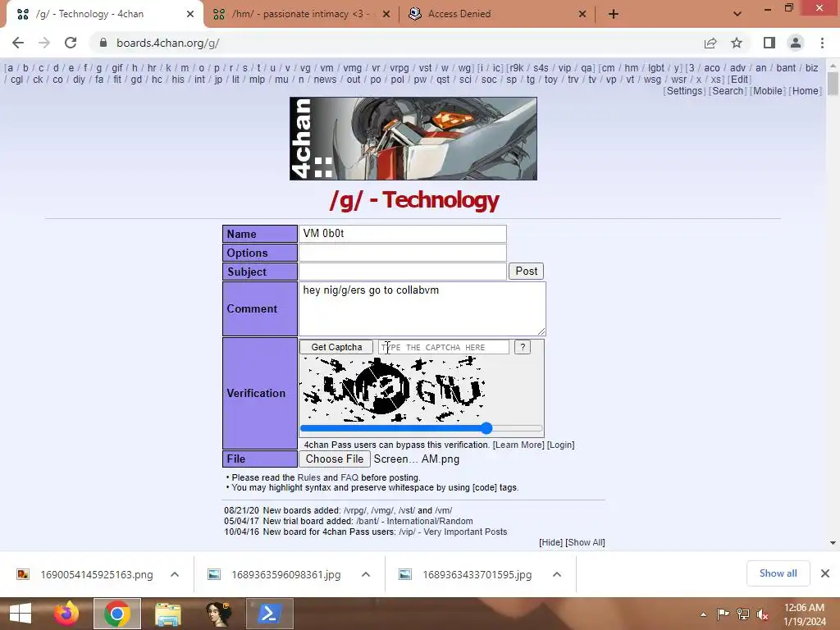This screenshot has width=840, height=630.
Task: Open the Windows Start menu
Action: tap(21, 614)
